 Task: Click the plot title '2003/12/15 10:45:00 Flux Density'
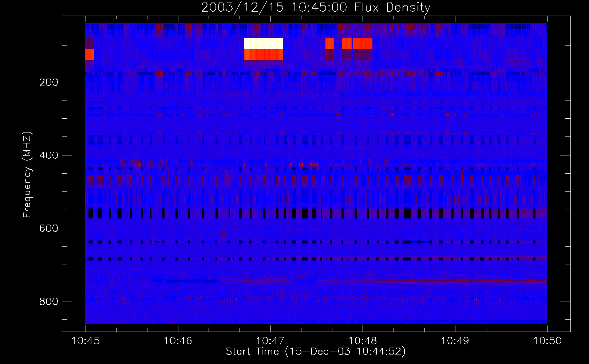pyautogui.click(x=316, y=7)
